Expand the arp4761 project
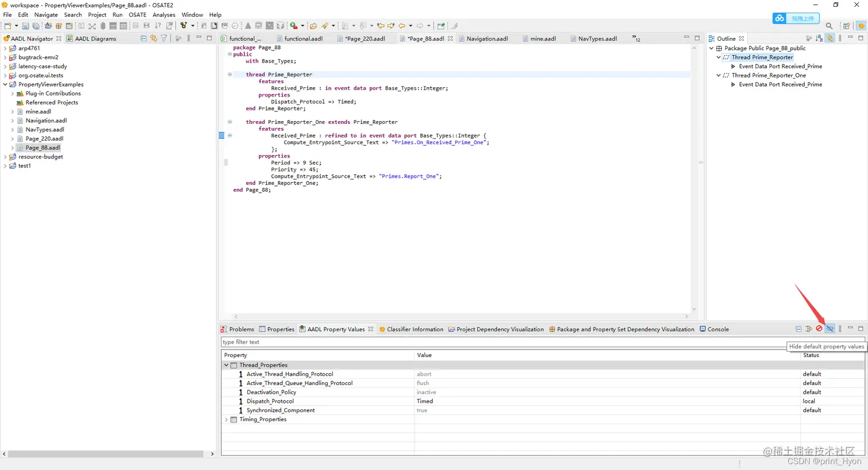 click(5, 48)
